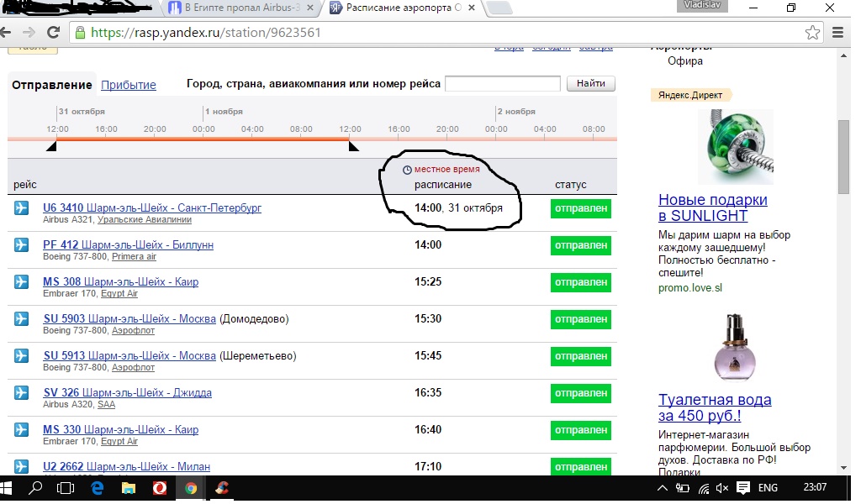Click the Яндекс.Директ label
The width and height of the screenshot is (861, 504).
click(x=690, y=95)
